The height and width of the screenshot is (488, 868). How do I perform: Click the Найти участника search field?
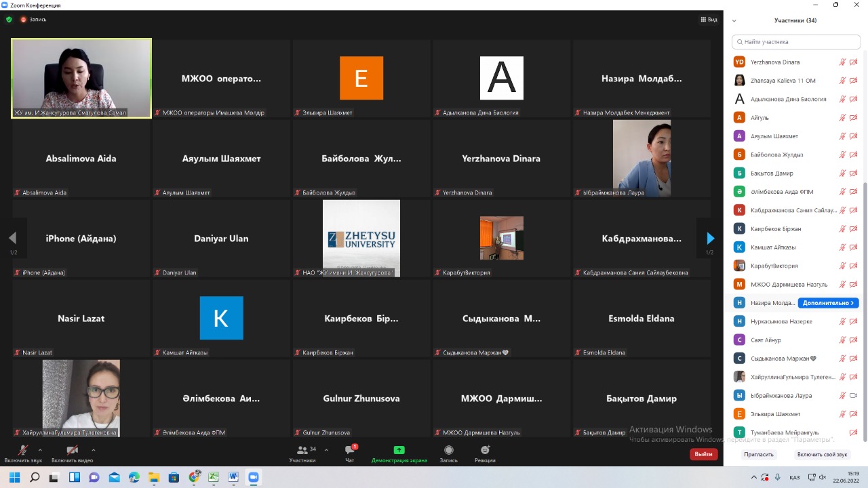click(x=796, y=42)
